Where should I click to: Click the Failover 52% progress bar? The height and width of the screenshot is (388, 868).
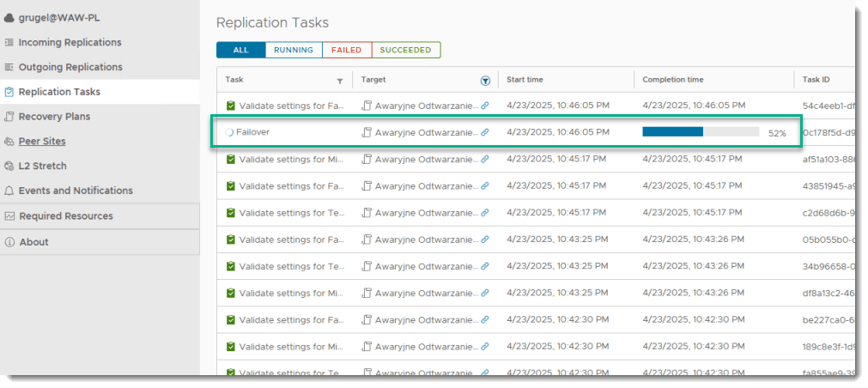700,132
